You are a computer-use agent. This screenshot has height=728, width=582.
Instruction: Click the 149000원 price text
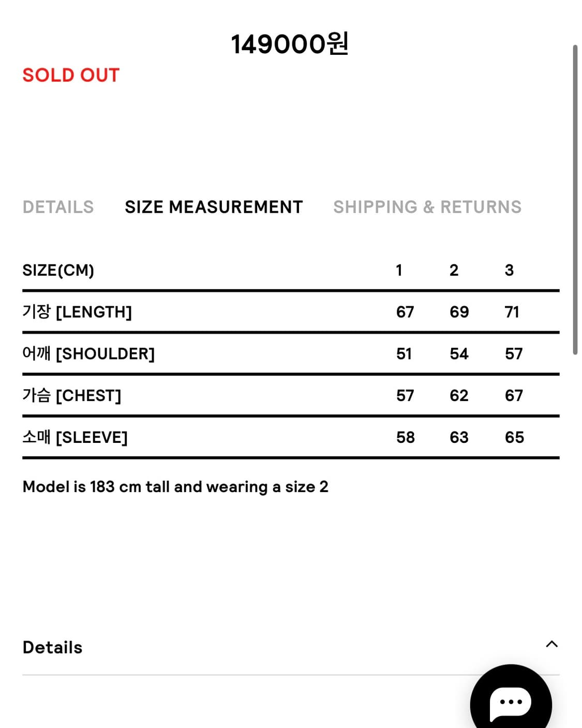click(290, 44)
